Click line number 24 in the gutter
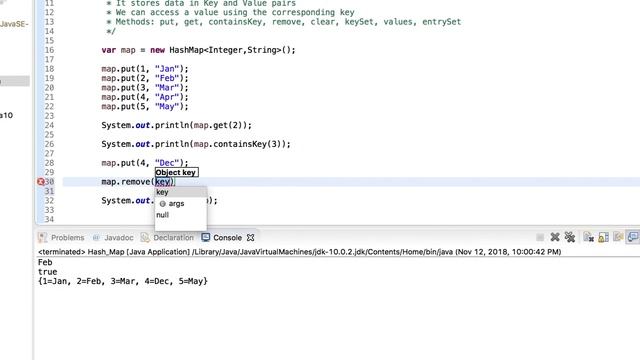The height and width of the screenshot is (360, 640). (49, 125)
